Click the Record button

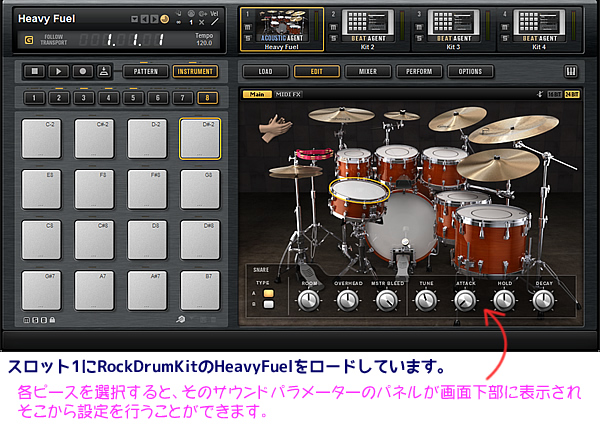pos(82,71)
